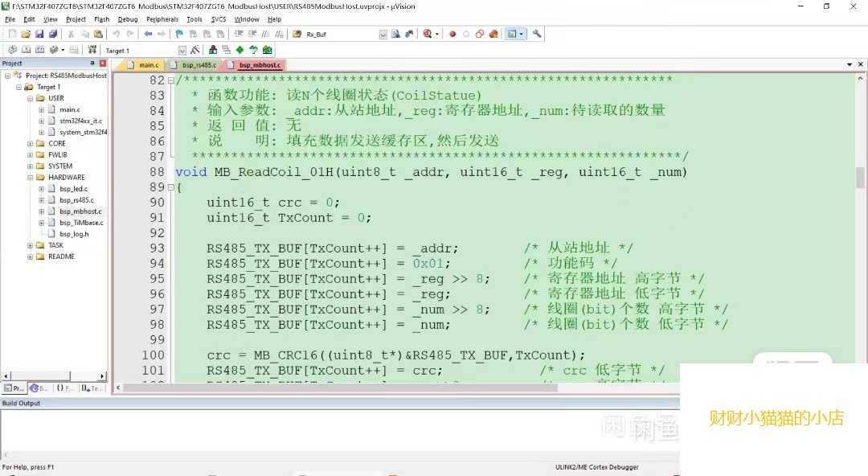Open the debug icon dropdown arrow
This screenshot has height=476, width=868.
(x=436, y=35)
